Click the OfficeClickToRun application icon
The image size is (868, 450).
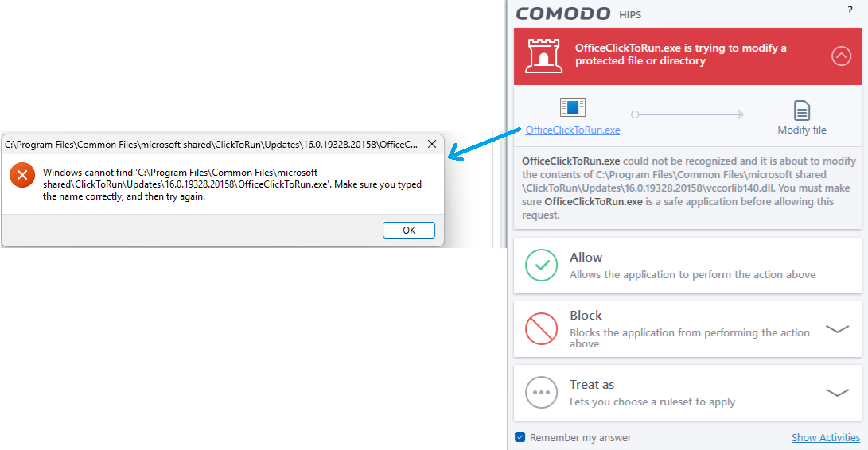573,108
